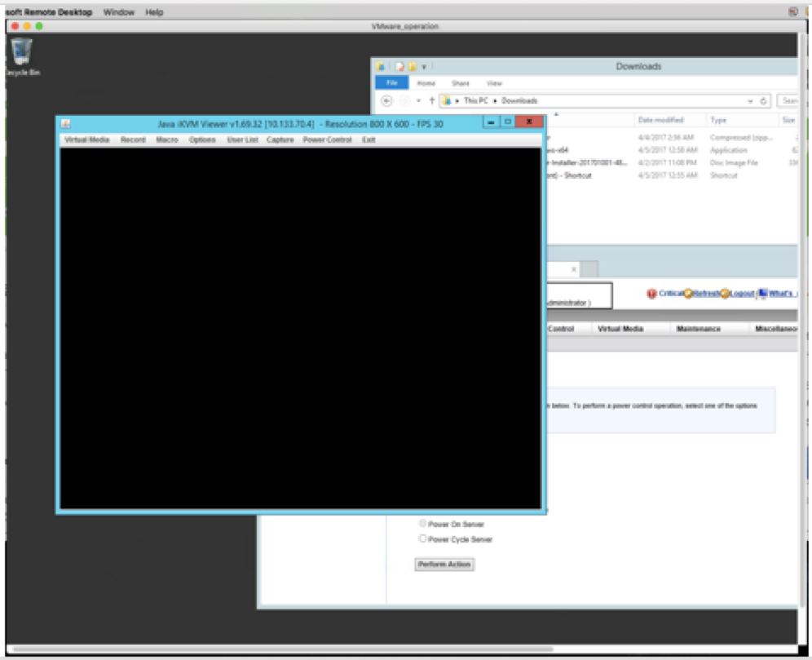The width and height of the screenshot is (812, 660).
Task: Click the What's new link
Action: pos(783,293)
